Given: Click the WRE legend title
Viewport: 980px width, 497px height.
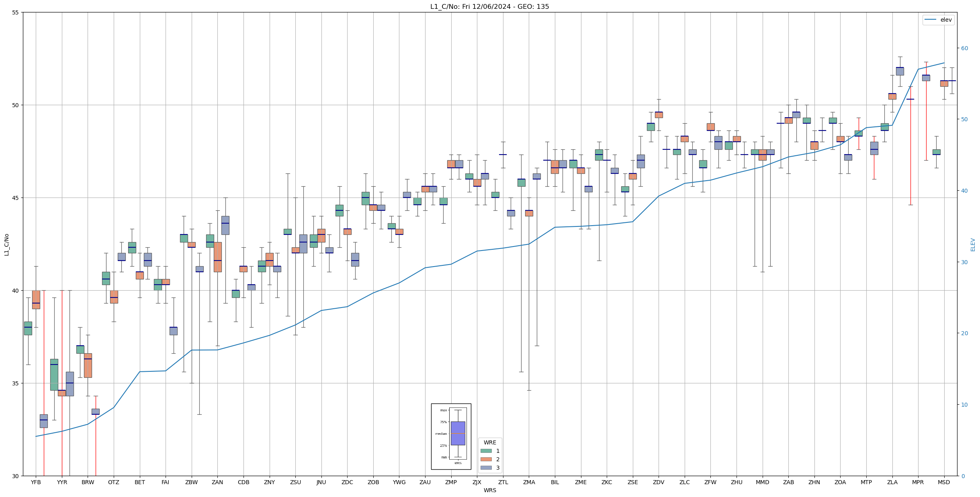Looking at the screenshot, I should pyautogui.click(x=489, y=442).
